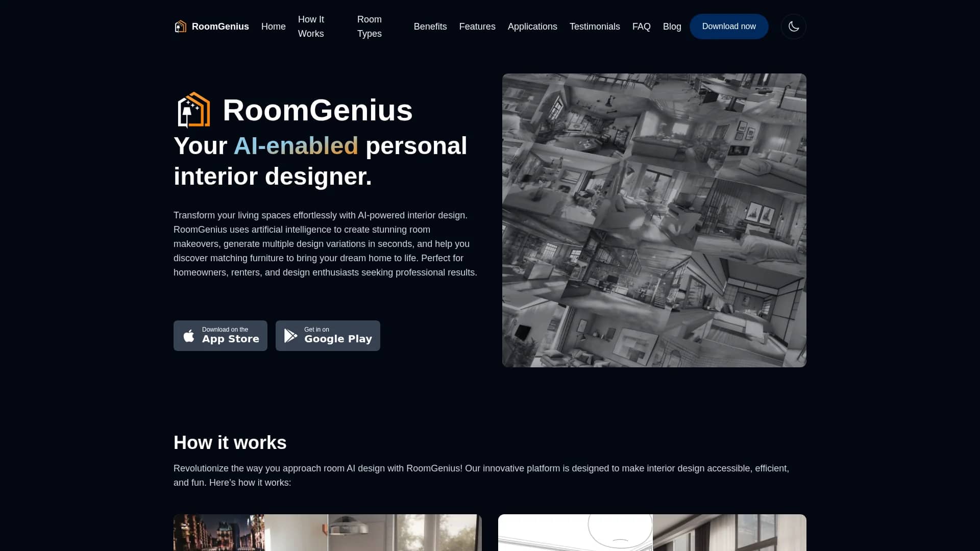Open Testimonials nav link
This screenshot has height=551, width=980.
[x=595, y=27]
